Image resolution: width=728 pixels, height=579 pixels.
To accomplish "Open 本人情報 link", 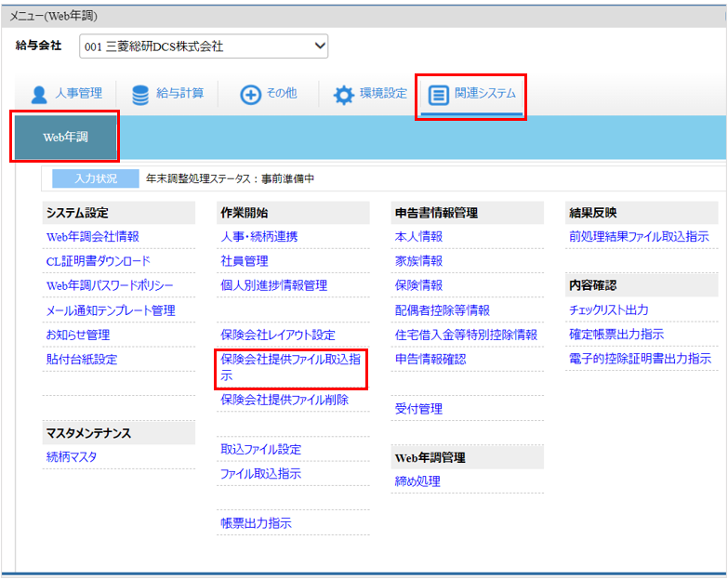I will (x=418, y=237).
